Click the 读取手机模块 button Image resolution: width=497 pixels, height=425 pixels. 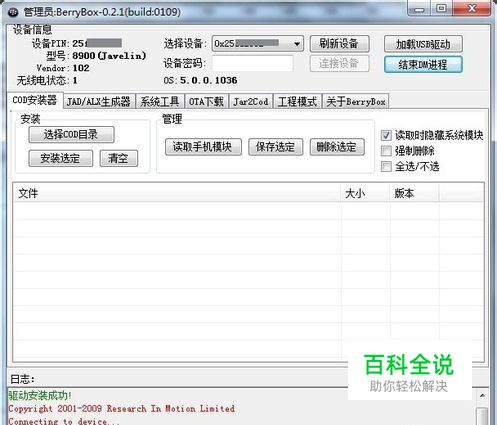click(x=203, y=147)
